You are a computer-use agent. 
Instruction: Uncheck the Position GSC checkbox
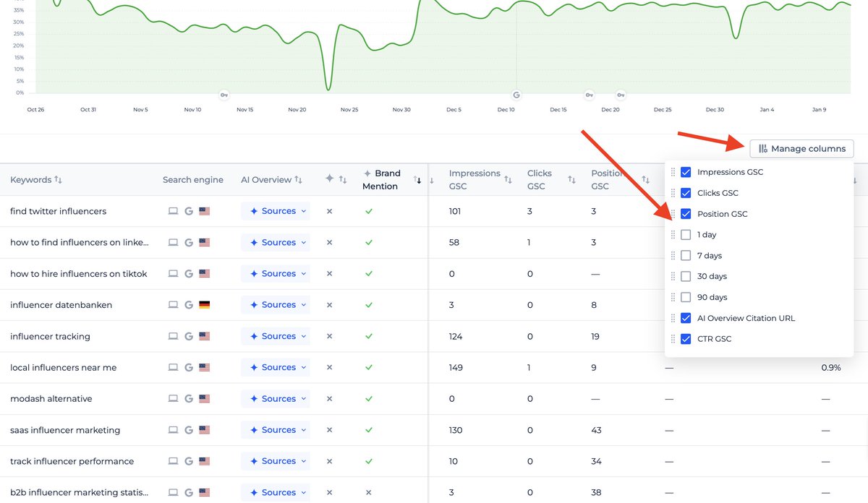pos(686,214)
